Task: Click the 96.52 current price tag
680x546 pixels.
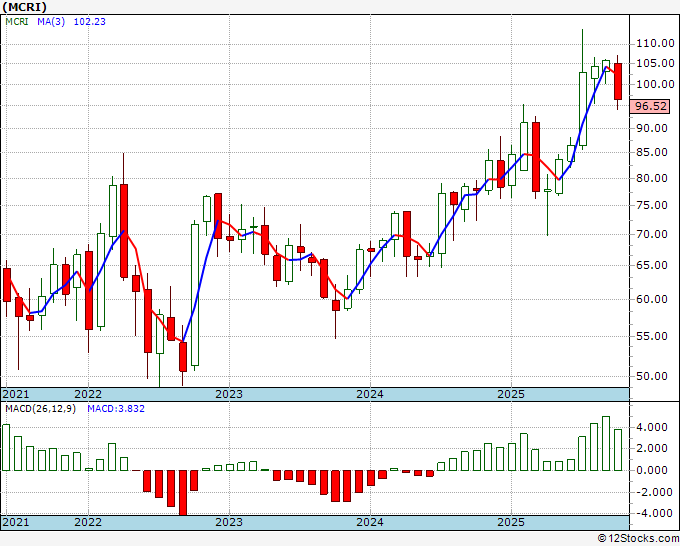Action: coord(650,106)
